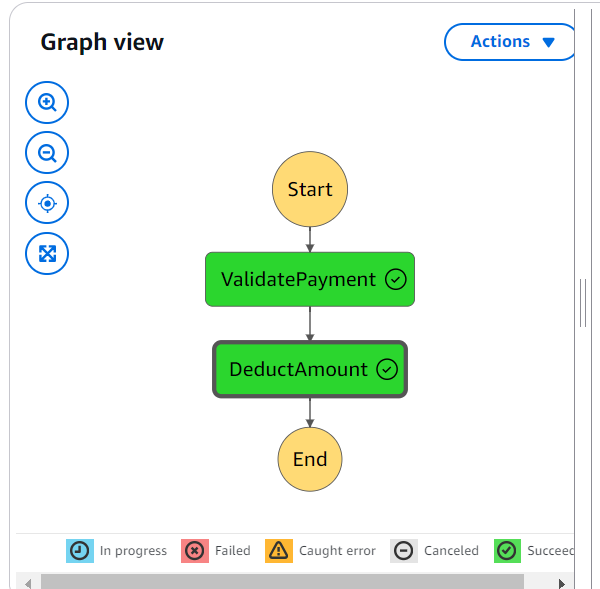The image size is (600, 589).
Task: Select the DeductAmount state node
Action: click(x=298, y=370)
